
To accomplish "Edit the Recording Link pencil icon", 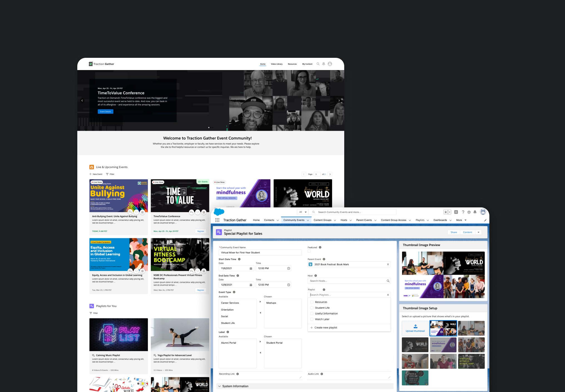I will click(300, 377).
